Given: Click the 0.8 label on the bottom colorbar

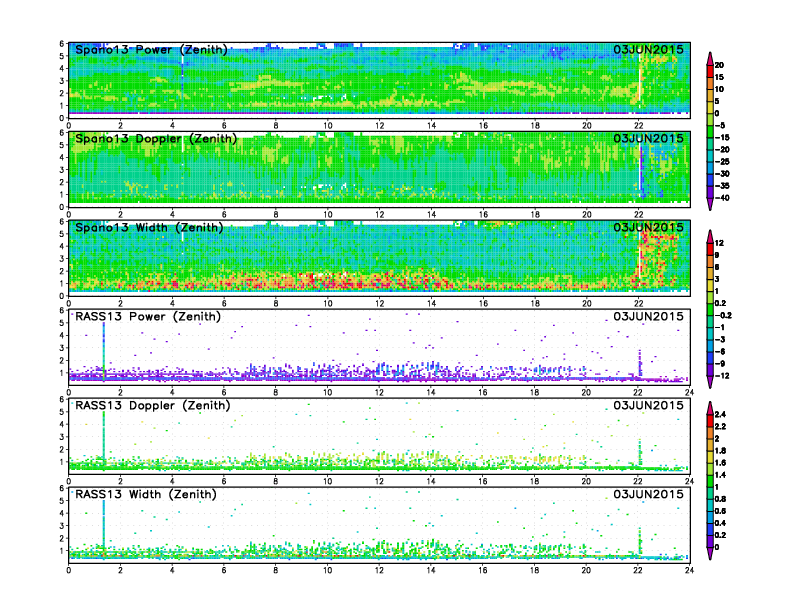Looking at the screenshot, I should click(x=720, y=499).
